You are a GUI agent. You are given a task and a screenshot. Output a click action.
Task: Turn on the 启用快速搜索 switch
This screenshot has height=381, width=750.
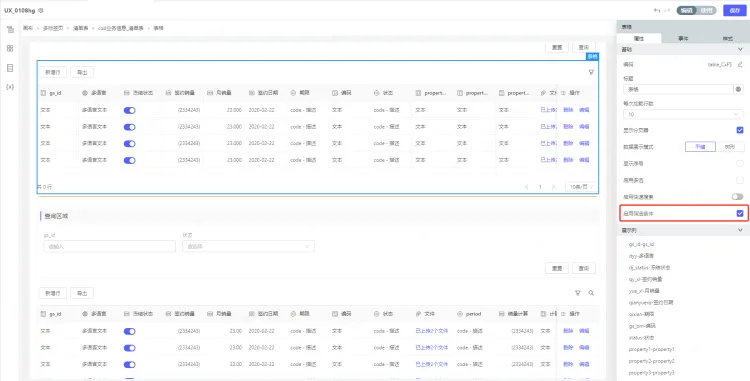pos(737,197)
